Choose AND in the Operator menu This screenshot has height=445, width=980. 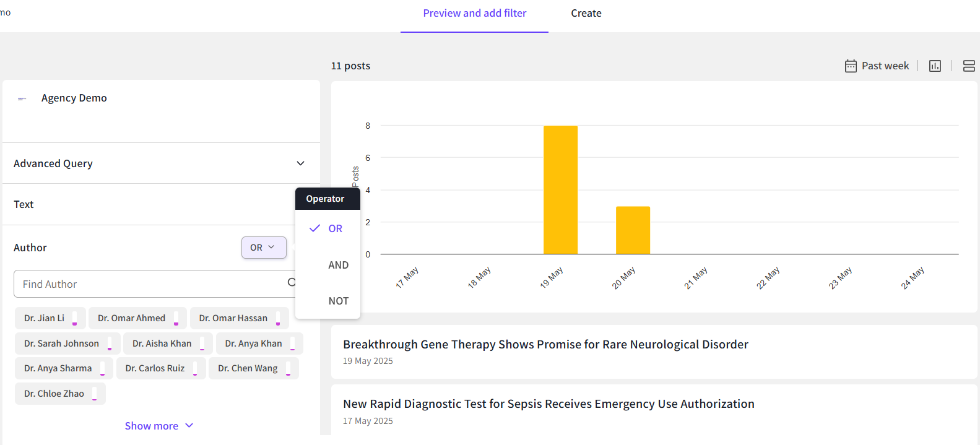click(338, 265)
